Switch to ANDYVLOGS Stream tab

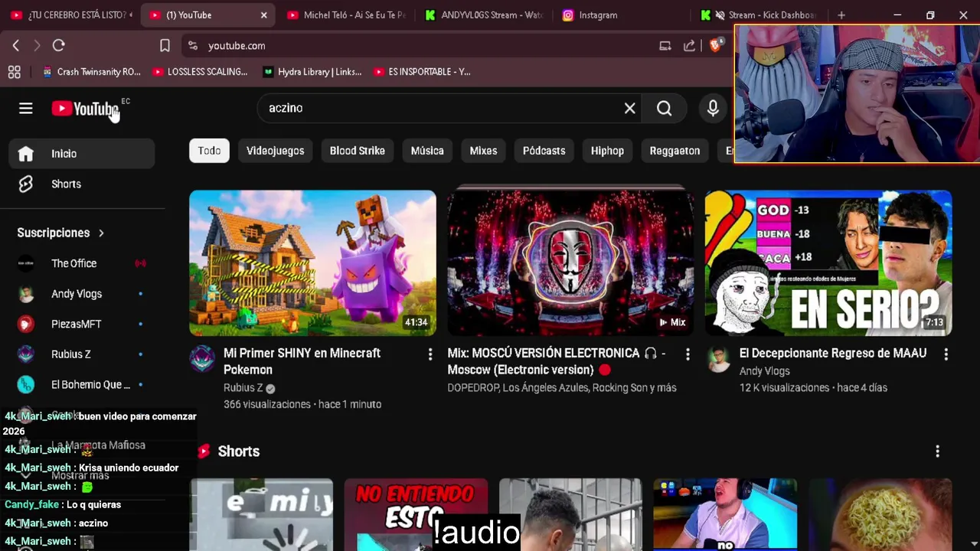click(484, 15)
